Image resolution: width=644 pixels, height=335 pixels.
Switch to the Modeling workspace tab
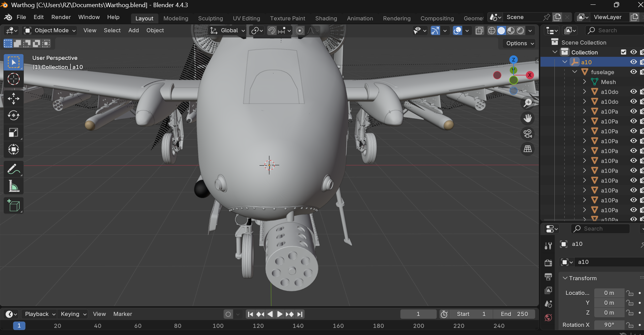[176, 18]
